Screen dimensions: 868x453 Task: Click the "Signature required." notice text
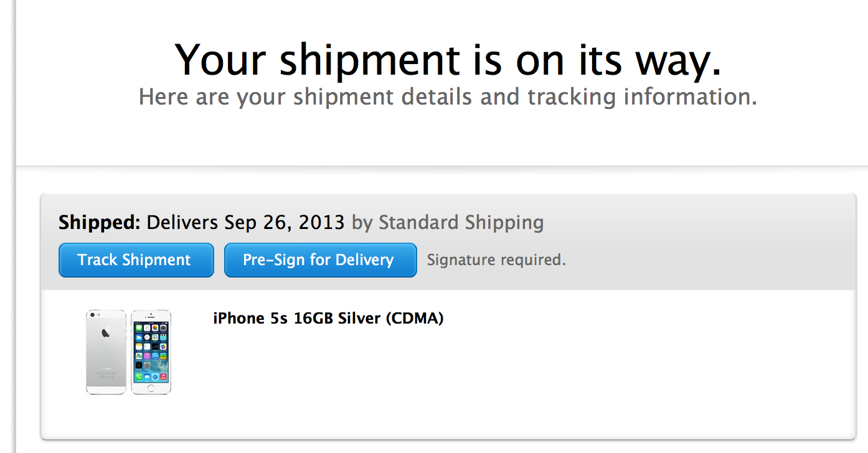[x=496, y=260]
